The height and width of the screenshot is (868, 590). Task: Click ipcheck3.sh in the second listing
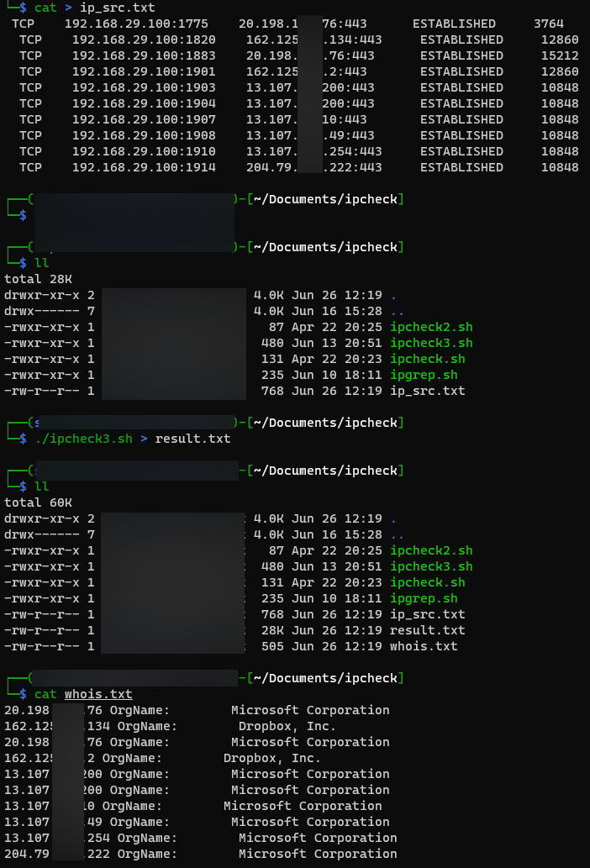click(431, 567)
